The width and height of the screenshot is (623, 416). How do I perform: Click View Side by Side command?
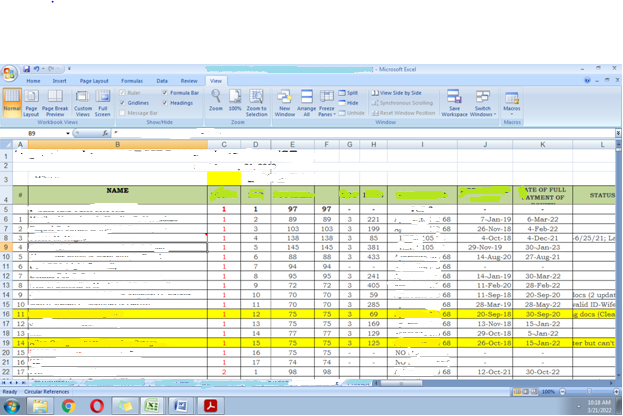pyautogui.click(x=397, y=93)
